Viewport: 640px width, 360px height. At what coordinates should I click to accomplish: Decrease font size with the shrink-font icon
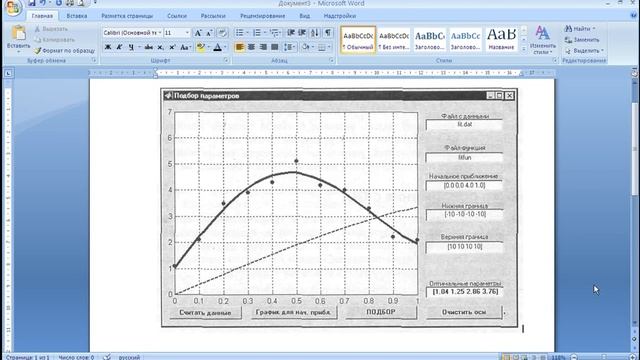tap(209, 33)
